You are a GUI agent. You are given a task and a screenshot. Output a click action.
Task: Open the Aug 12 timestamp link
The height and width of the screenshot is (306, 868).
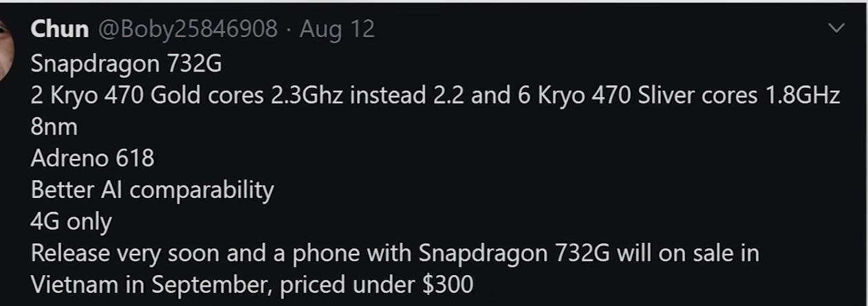click(x=337, y=29)
